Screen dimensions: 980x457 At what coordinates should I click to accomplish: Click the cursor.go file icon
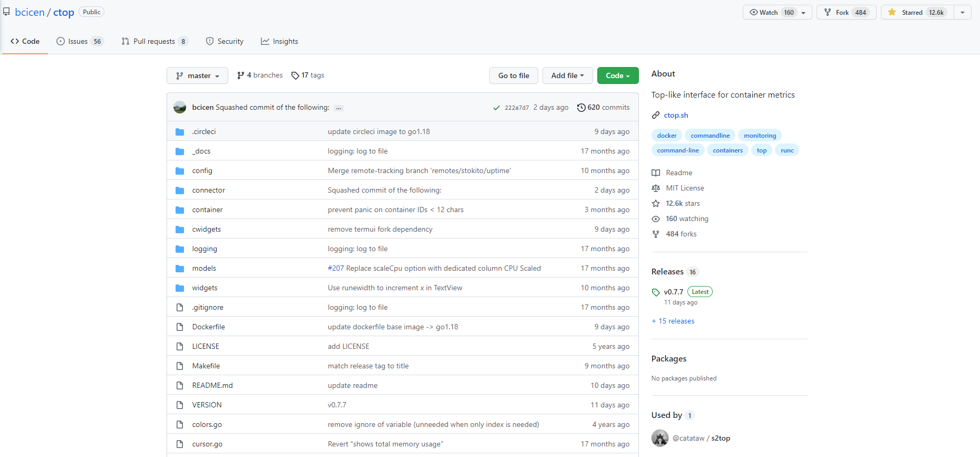(x=180, y=444)
